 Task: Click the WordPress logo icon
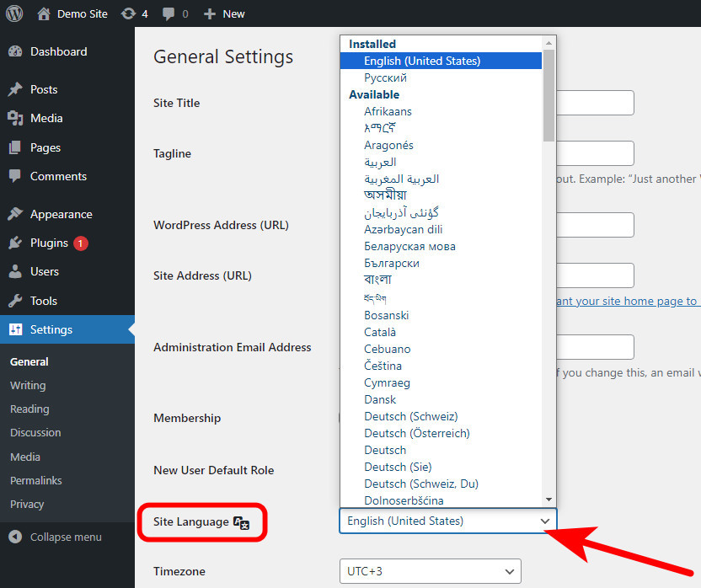tap(14, 13)
